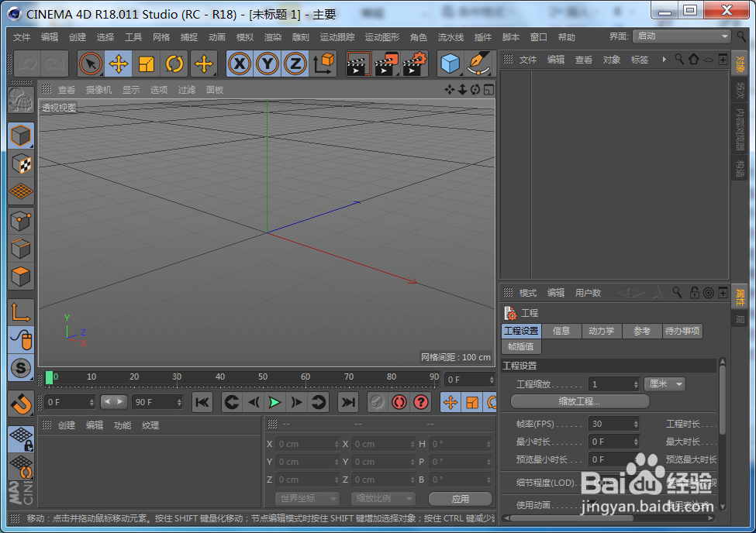The height and width of the screenshot is (533, 756).
Task: Click stepper arrows of 工程缩放 field
Action: click(x=636, y=384)
